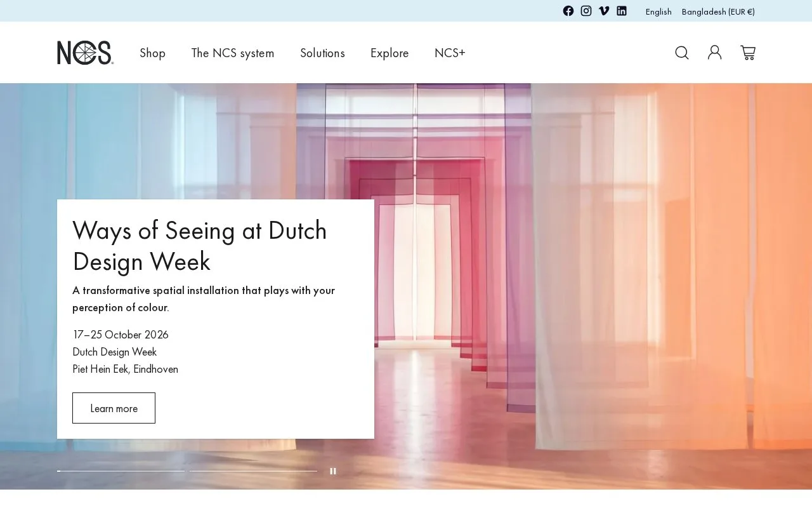
Task: Open the search magnifier icon
Action: click(x=682, y=53)
